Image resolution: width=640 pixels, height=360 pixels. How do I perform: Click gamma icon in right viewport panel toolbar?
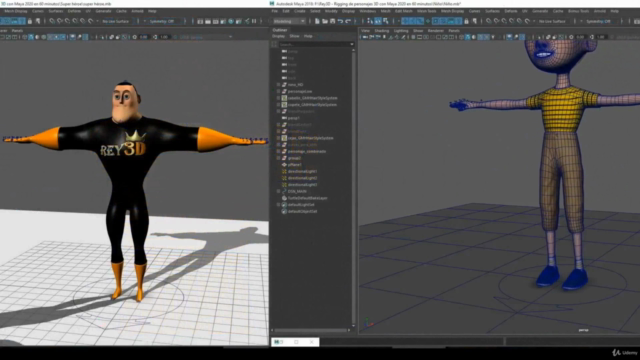[592, 37]
